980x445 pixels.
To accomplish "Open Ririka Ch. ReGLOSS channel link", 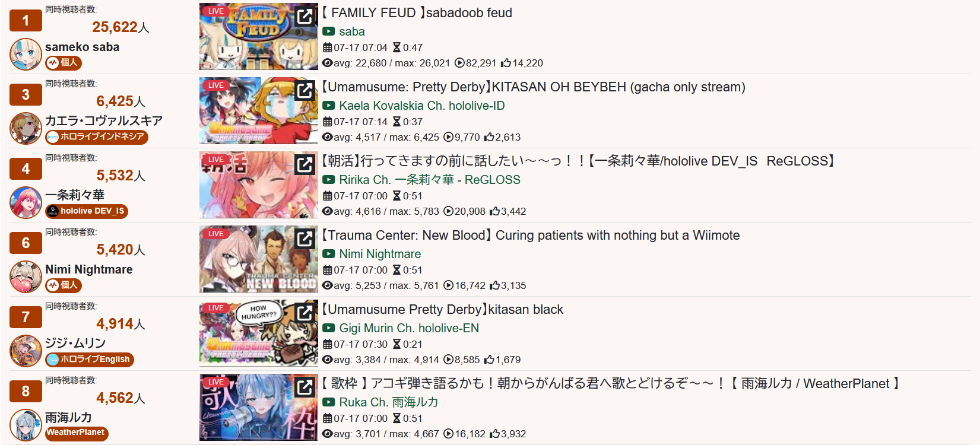I will coord(429,180).
